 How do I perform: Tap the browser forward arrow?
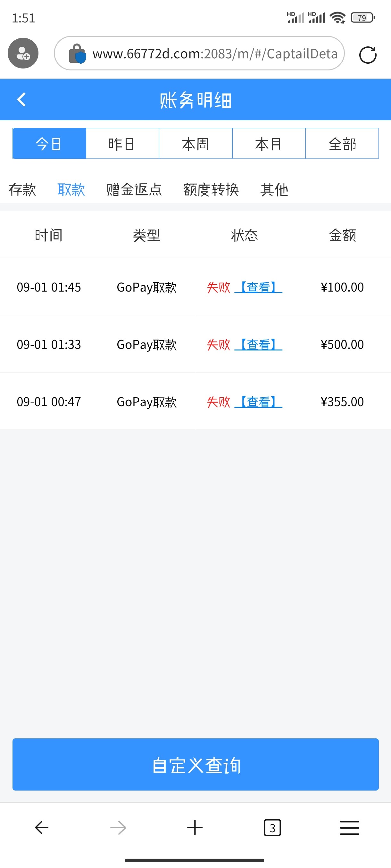pos(118,827)
